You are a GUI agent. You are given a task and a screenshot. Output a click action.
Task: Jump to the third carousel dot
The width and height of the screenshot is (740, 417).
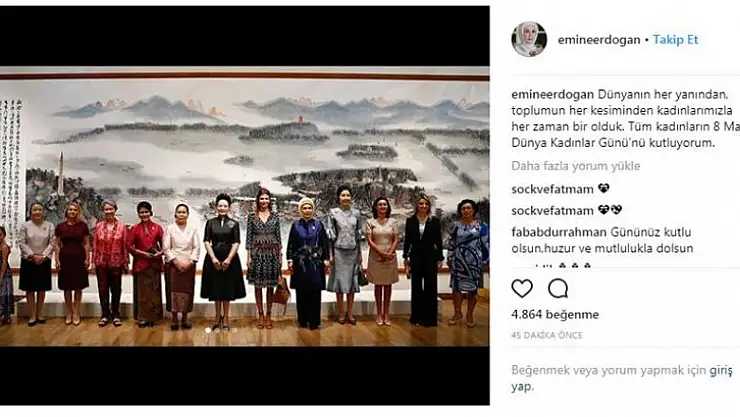click(226, 330)
